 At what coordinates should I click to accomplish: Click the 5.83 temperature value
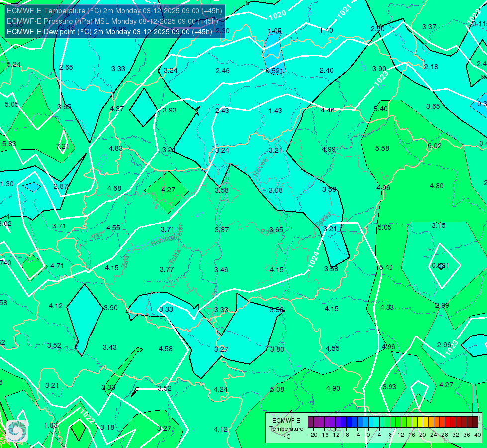click(9, 144)
